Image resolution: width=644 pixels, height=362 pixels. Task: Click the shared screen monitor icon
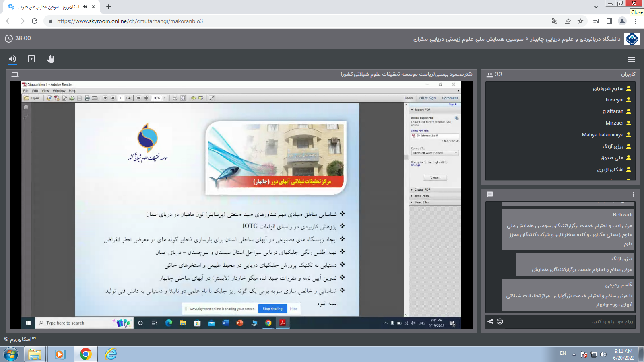(x=15, y=75)
